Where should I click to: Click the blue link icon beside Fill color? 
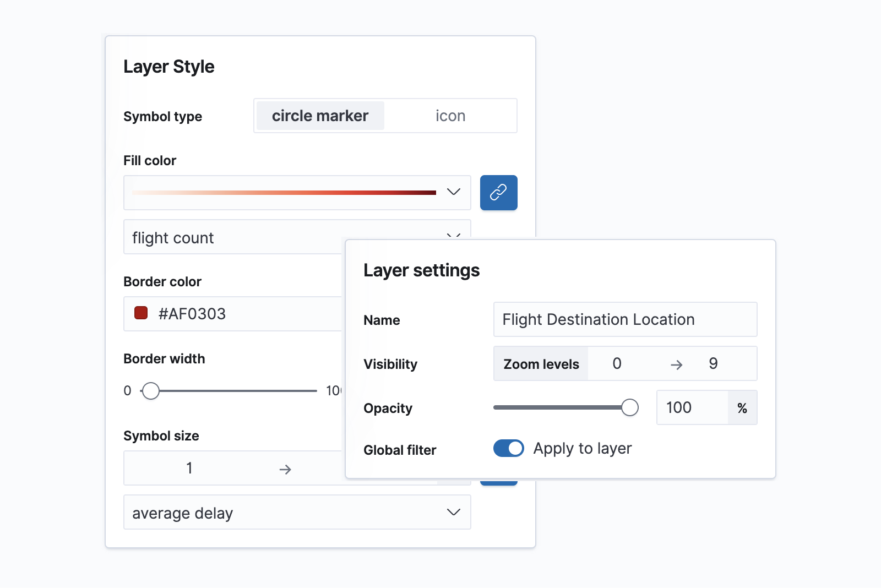pyautogui.click(x=498, y=193)
